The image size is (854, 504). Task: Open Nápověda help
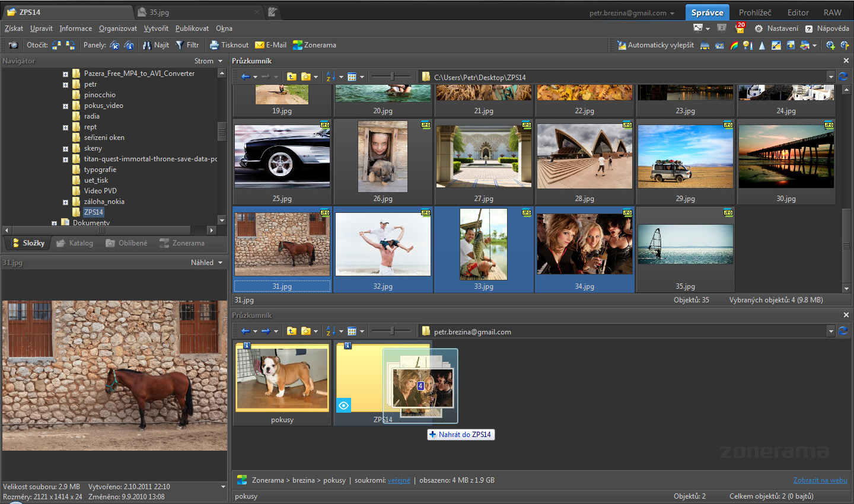coord(827,28)
